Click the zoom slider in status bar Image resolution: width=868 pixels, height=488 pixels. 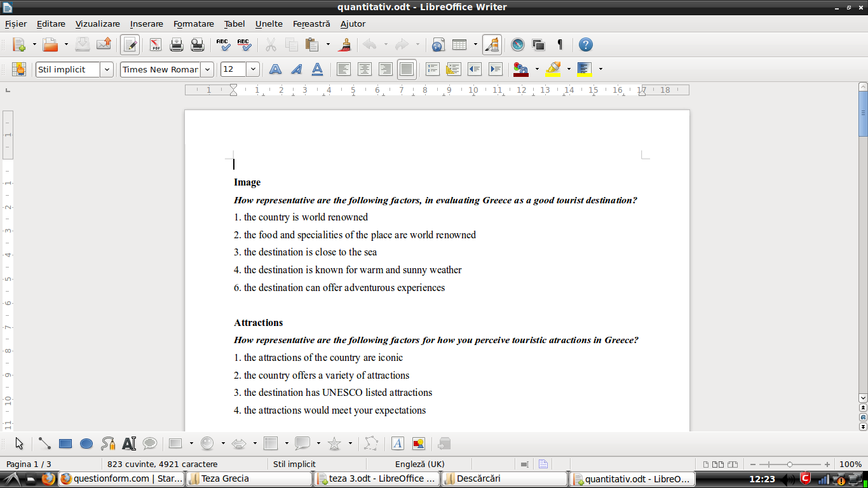pyautogui.click(x=789, y=464)
